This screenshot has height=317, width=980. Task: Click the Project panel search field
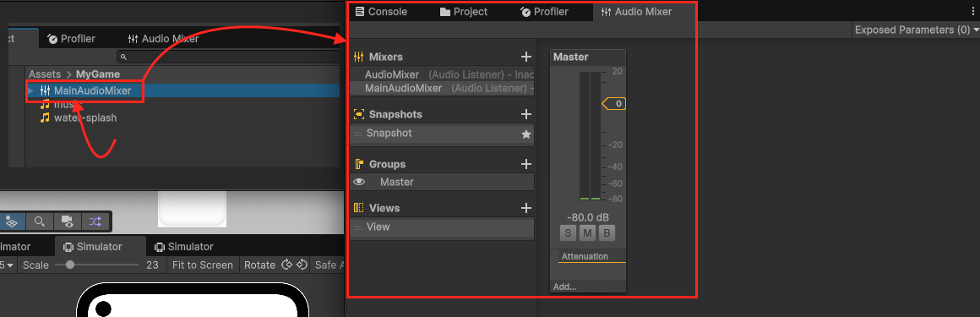click(228, 57)
